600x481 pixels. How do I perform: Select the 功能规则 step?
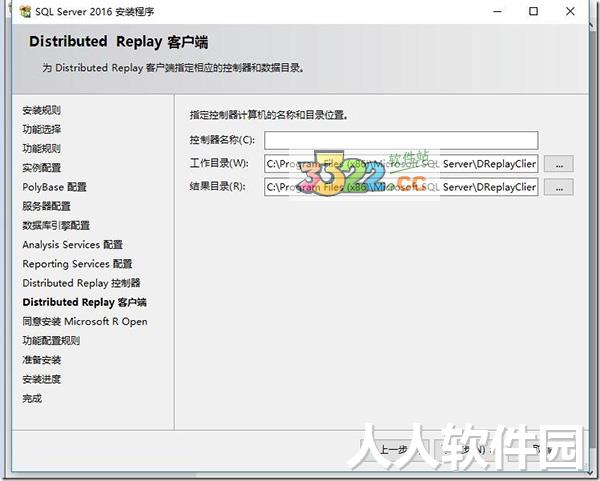pos(41,148)
